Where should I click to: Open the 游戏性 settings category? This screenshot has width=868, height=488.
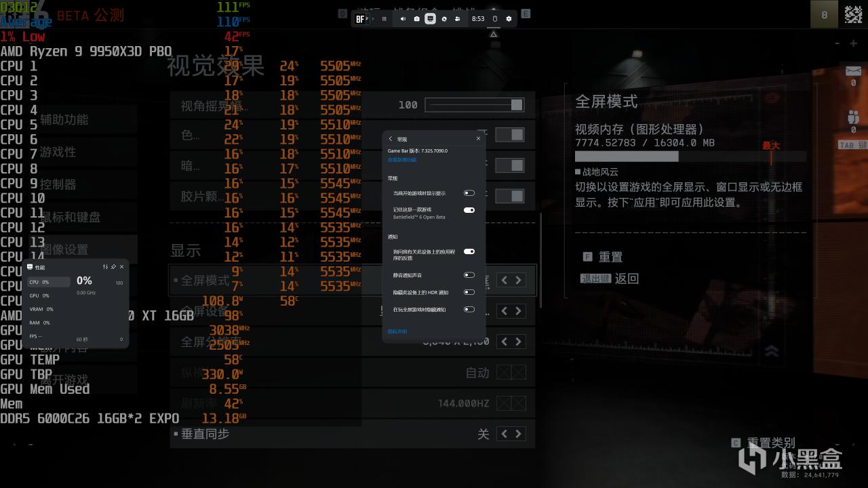(x=58, y=152)
